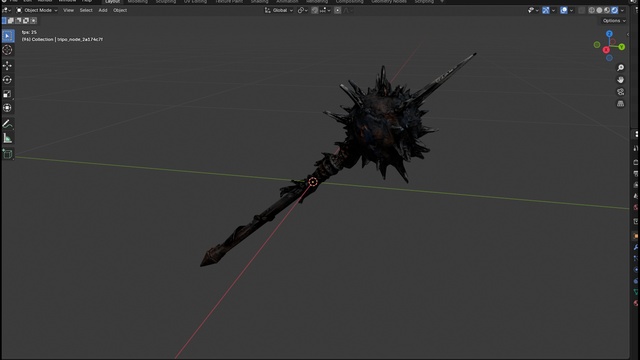Pick the Rotate tool
Screen dimensions: 640x360
coord(7,80)
